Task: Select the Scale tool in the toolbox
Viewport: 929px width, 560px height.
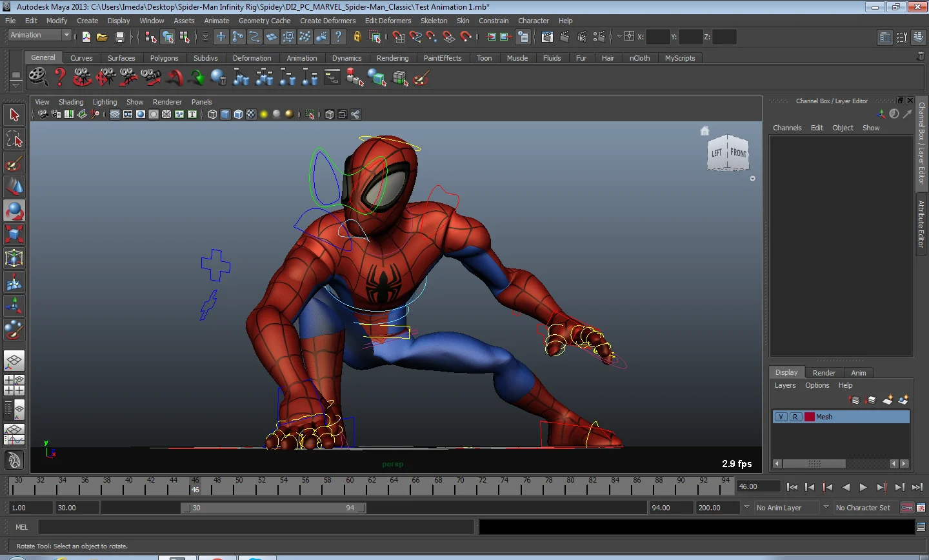Action: point(14,234)
